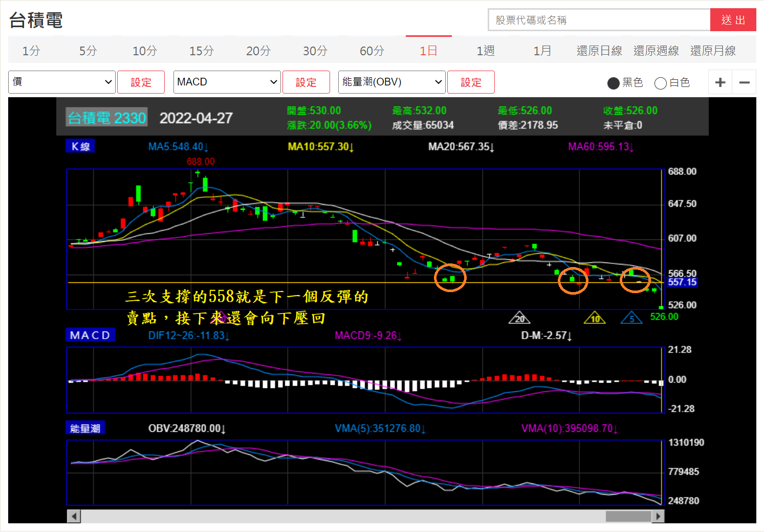
Task: Click the scrollbar right arrow
Action: coord(658,516)
